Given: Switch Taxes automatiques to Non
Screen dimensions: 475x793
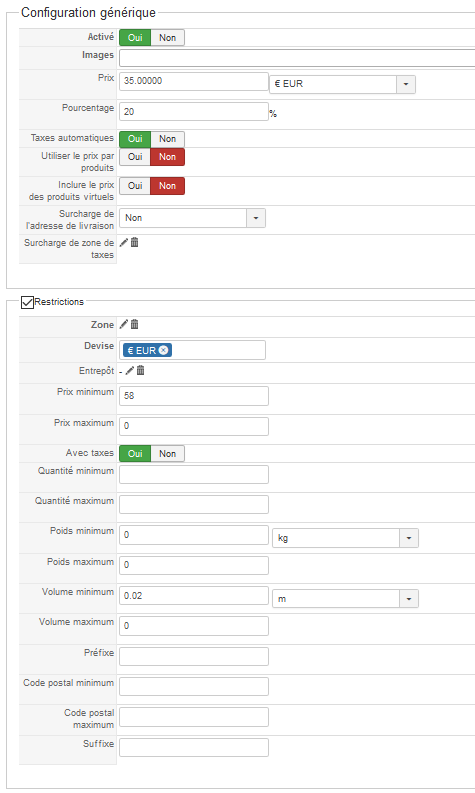Looking at the screenshot, I should [x=167, y=139].
